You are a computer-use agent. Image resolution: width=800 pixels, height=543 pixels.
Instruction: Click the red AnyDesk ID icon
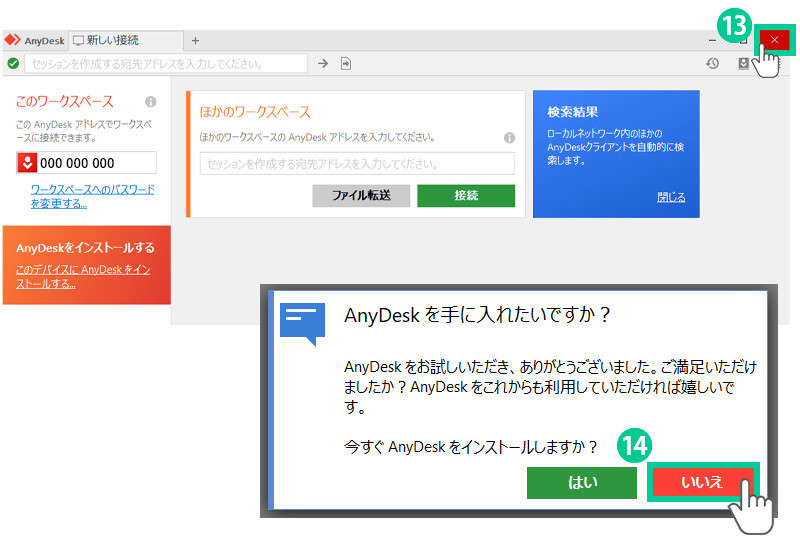coord(28,163)
